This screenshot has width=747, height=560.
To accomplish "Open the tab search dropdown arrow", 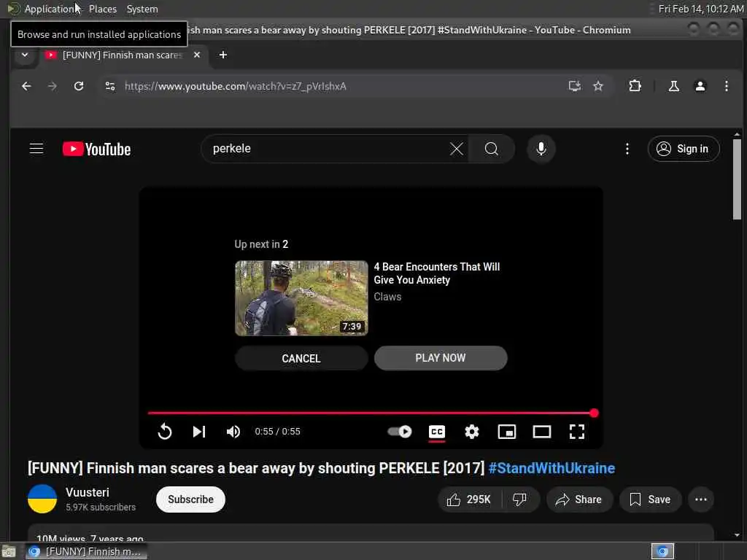I will coord(25,55).
